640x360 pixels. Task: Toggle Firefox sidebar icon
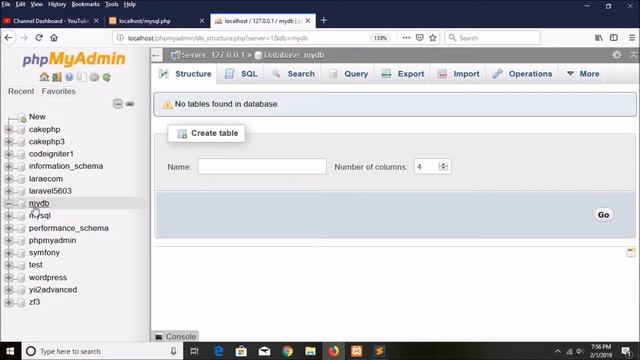tap(613, 38)
